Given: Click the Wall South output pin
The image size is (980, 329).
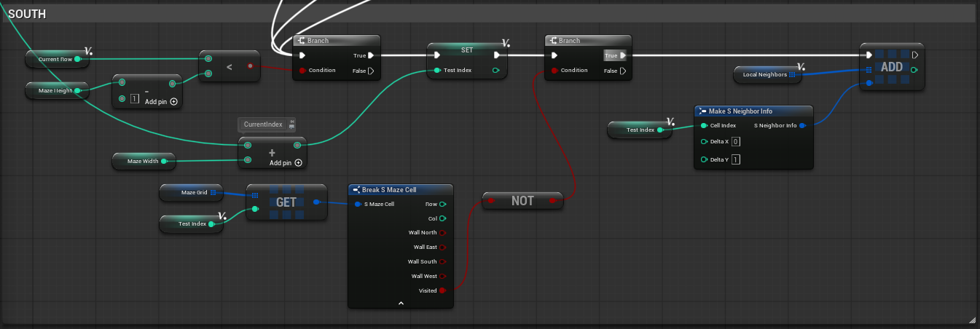Looking at the screenshot, I should 443,262.
